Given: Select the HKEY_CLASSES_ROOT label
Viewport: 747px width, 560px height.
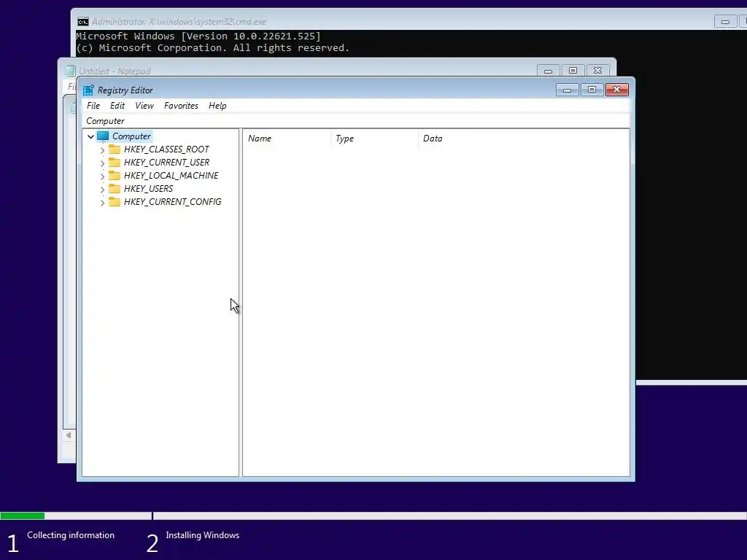Looking at the screenshot, I should pyautogui.click(x=166, y=149).
